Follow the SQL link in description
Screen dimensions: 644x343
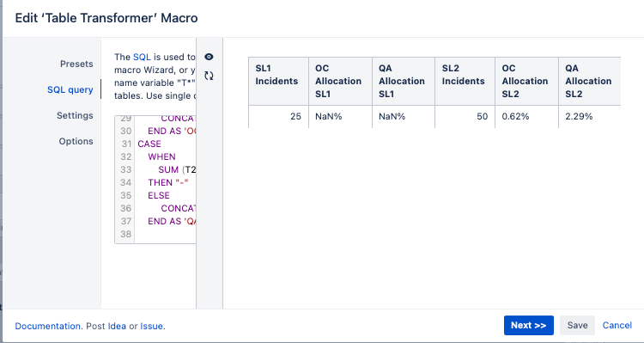point(142,57)
